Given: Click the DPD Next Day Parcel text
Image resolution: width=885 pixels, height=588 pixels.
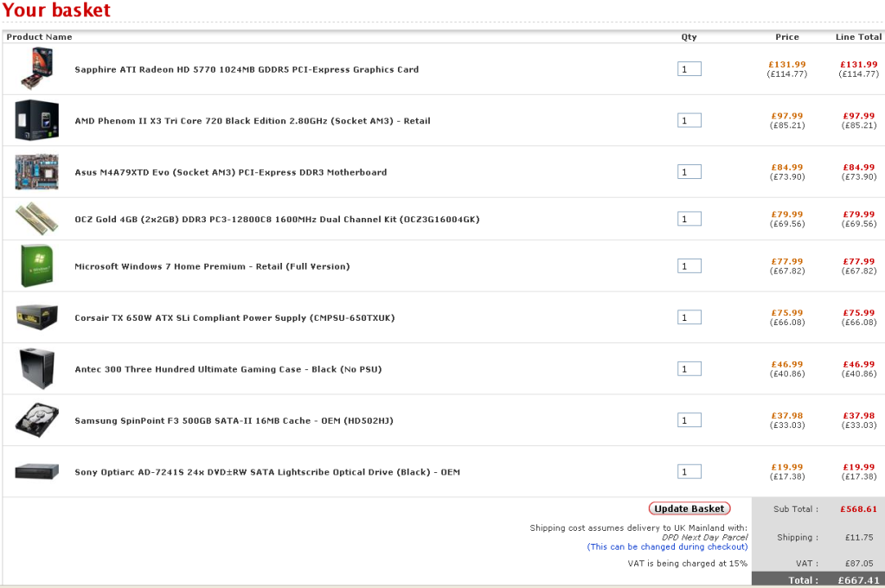Looking at the screenshot, I should [704, 537].
